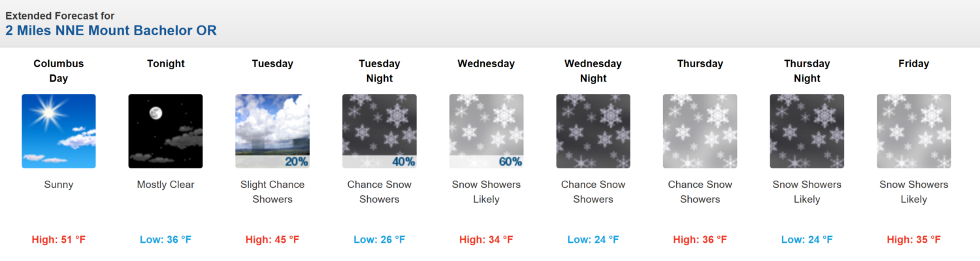Click the Columbus Day sunny weather icon
Screen dimensions: 980x261
point(59,131)
